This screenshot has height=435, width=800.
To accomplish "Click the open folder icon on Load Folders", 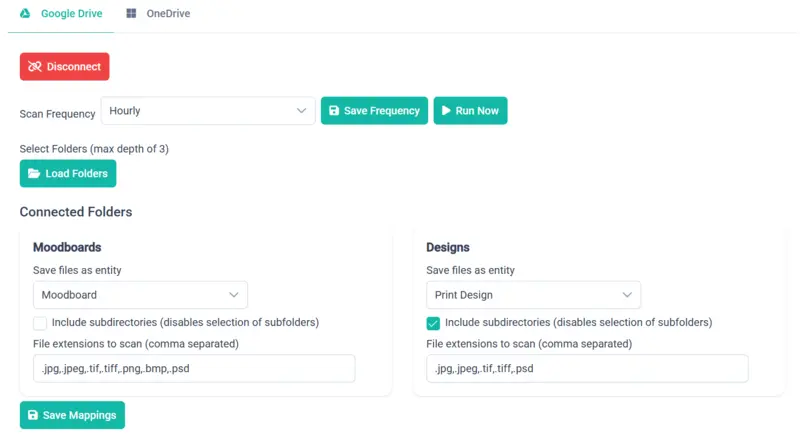I will pyautogui.click(x=34, y=174).
